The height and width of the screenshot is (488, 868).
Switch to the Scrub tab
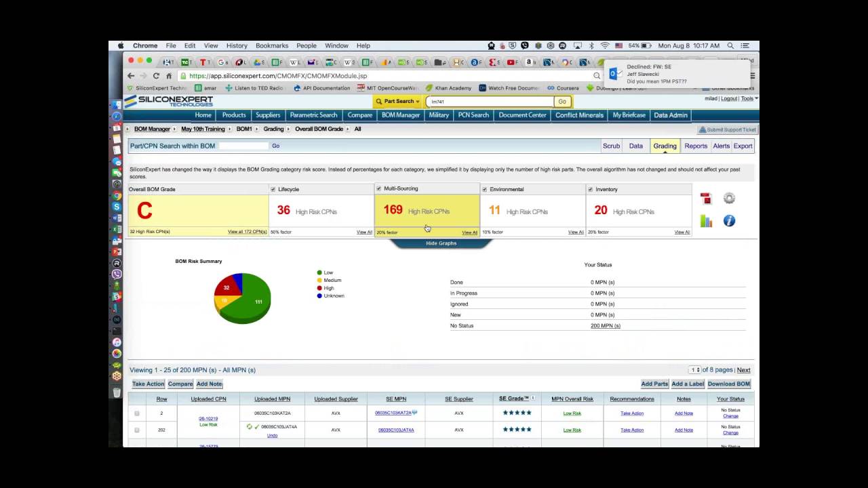(x=611, y=146)
